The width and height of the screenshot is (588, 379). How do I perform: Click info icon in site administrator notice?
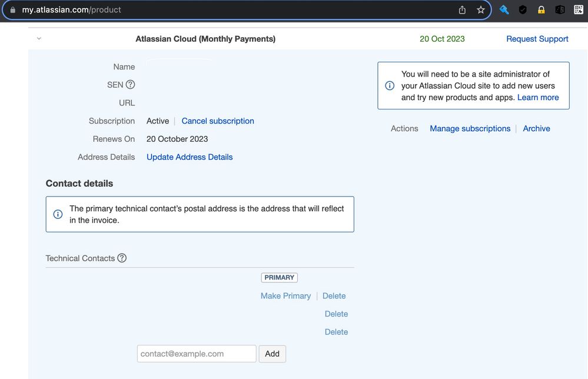[x=390, y=86]
